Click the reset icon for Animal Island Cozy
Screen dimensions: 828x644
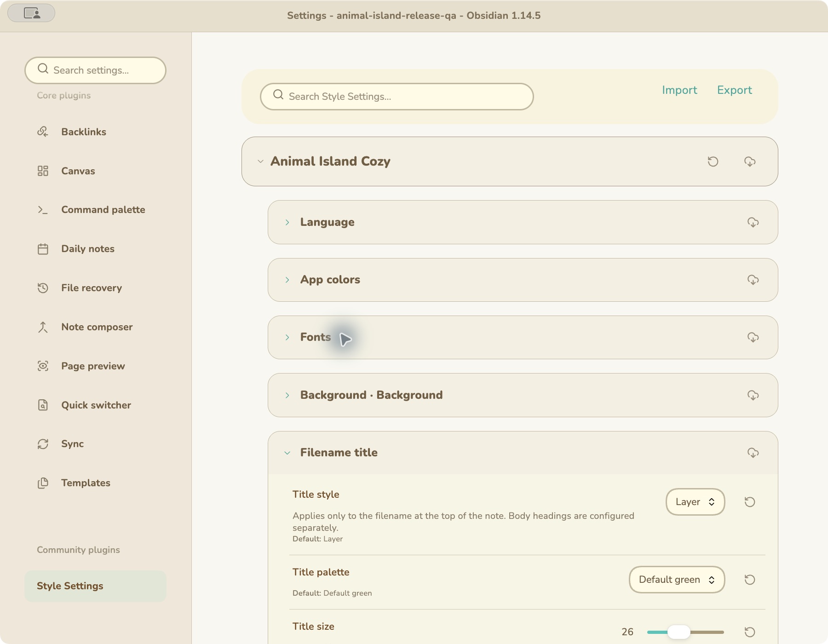click(x=713, y=161)
